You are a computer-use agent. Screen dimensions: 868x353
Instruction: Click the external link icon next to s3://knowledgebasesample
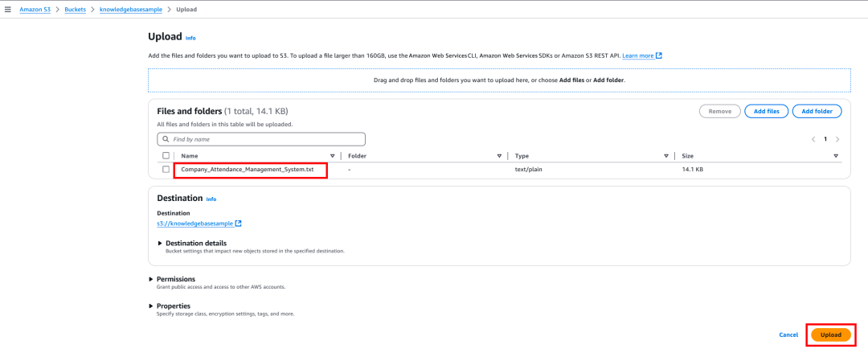[238, 224]
